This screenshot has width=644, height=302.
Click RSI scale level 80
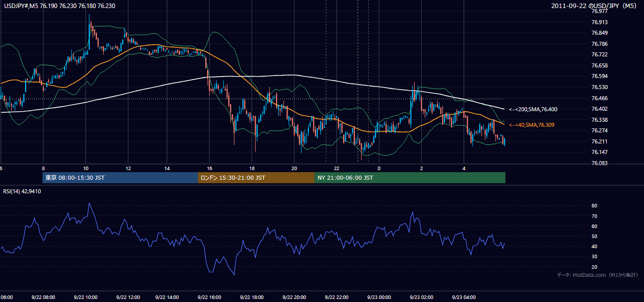[594, 206]
